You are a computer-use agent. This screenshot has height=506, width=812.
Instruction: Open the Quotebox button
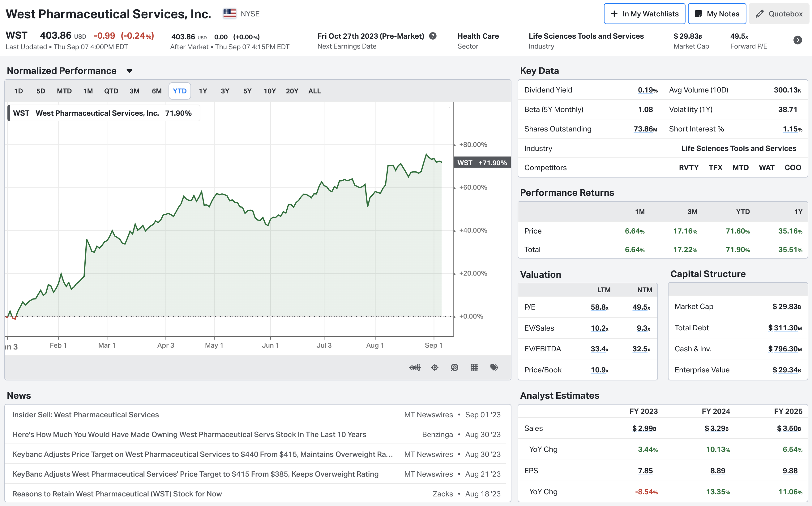779,14
